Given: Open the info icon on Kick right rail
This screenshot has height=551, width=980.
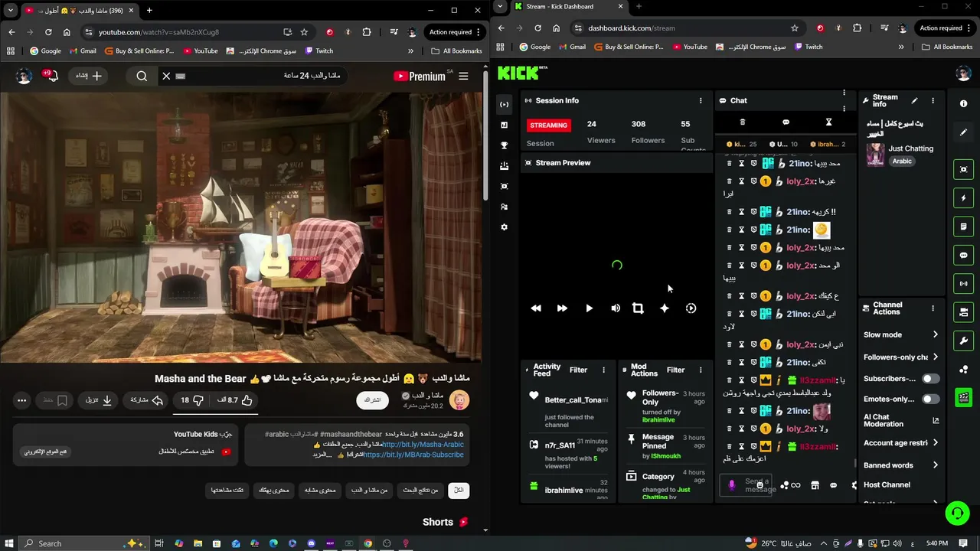Looking at the screenshot, I should (963, 103).
